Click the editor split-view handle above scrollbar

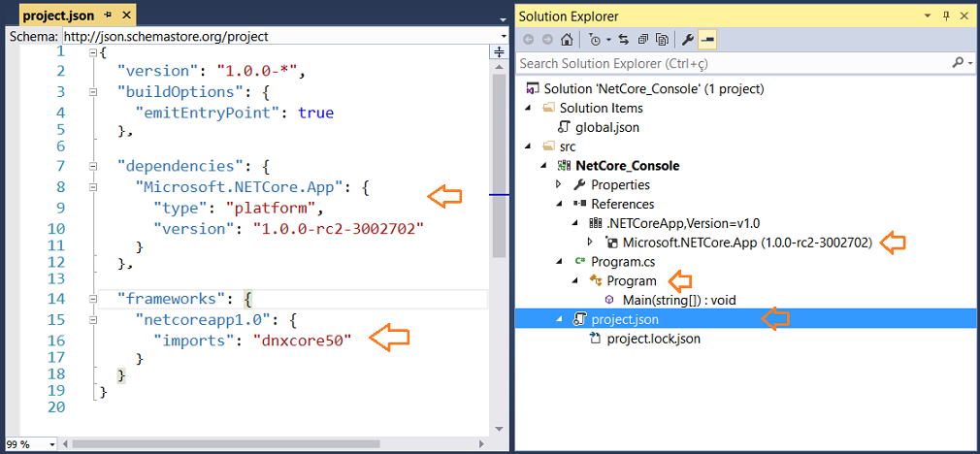[x=500, y=51]
